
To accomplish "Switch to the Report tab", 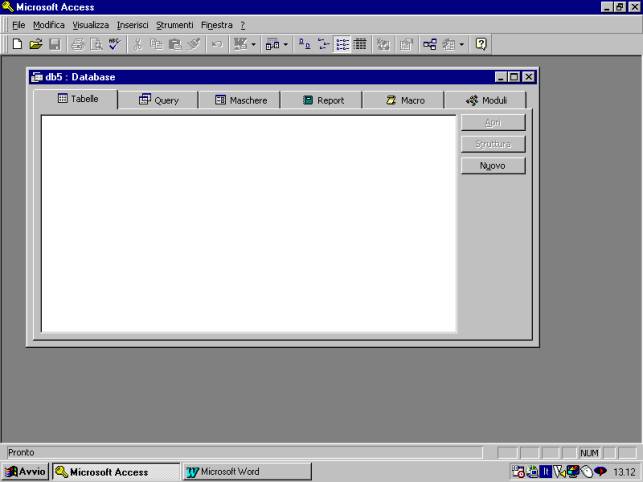I will (322, 100).
